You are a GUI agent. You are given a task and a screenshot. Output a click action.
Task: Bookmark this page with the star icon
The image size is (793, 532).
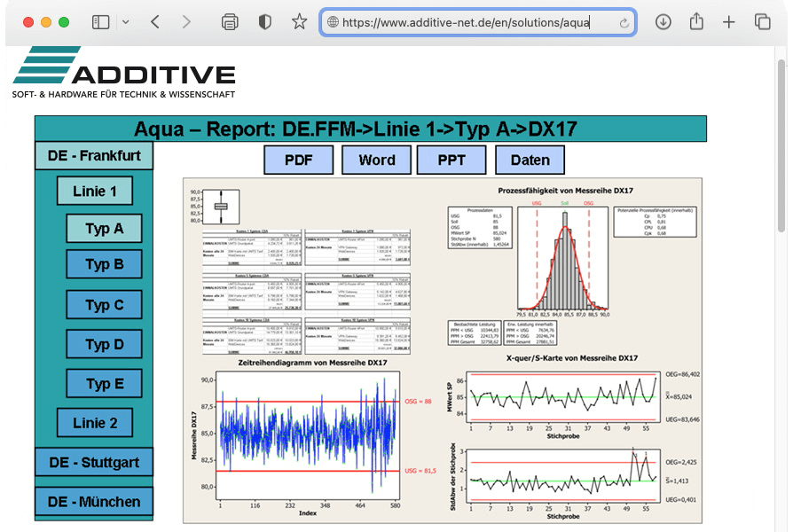click(x=300, y=22)
